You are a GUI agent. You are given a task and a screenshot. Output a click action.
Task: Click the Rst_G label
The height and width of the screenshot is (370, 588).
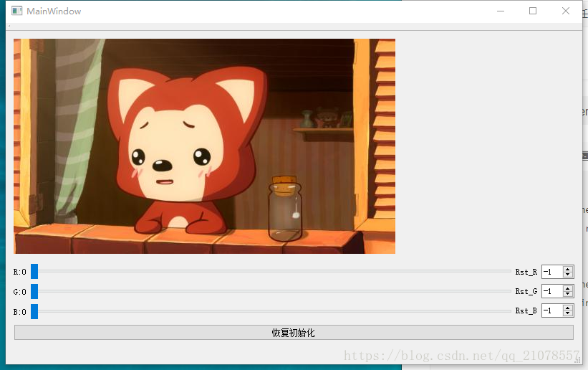pyautogui.click(x=526, y=292)
